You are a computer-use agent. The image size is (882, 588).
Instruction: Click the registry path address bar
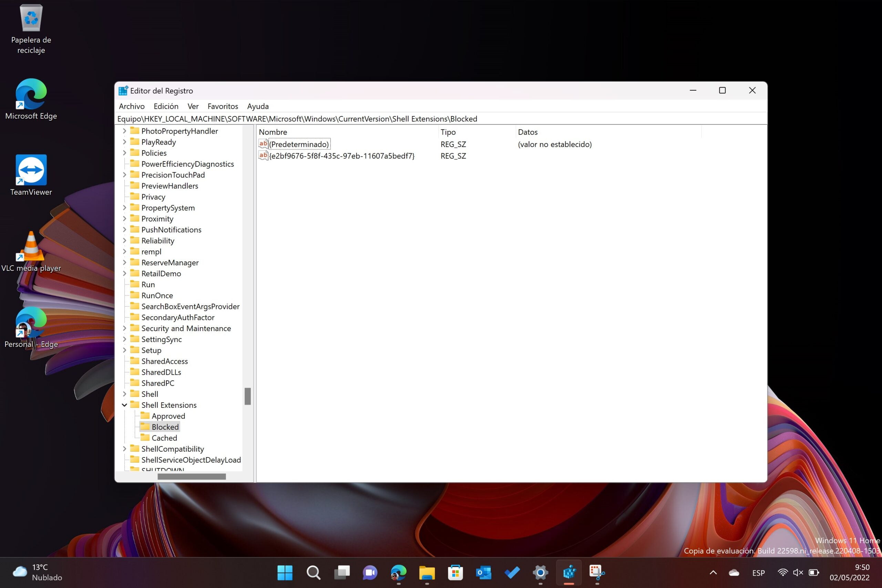click(441, 119)
